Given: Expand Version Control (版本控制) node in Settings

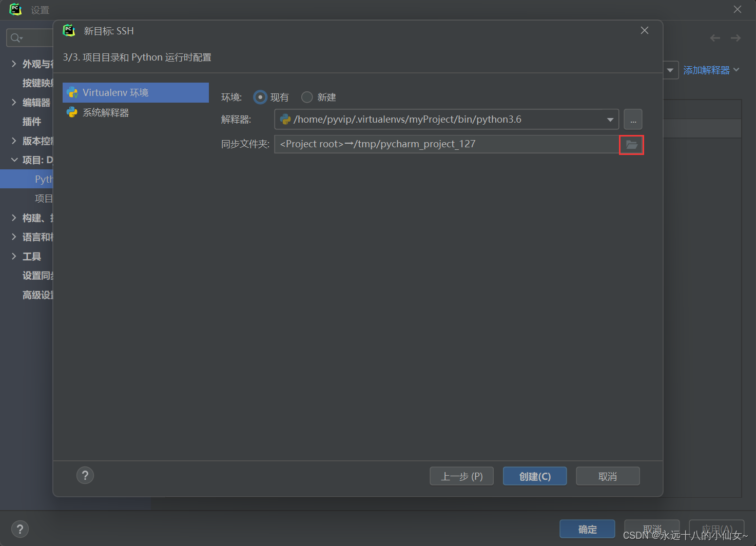Looking at the screenshot, I should [x=14, y=141].
